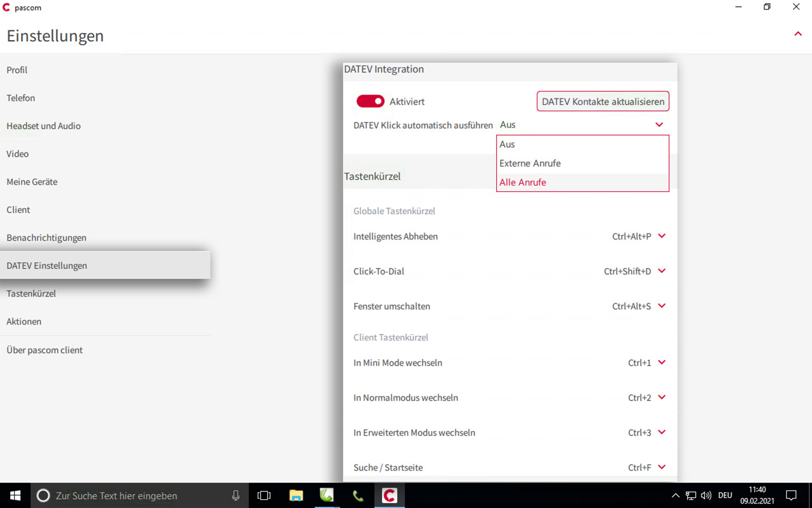Click the Ctrl+Alt+S shortcut value
The width and height of the screenshot is (812, 508).
coord(632,306)
